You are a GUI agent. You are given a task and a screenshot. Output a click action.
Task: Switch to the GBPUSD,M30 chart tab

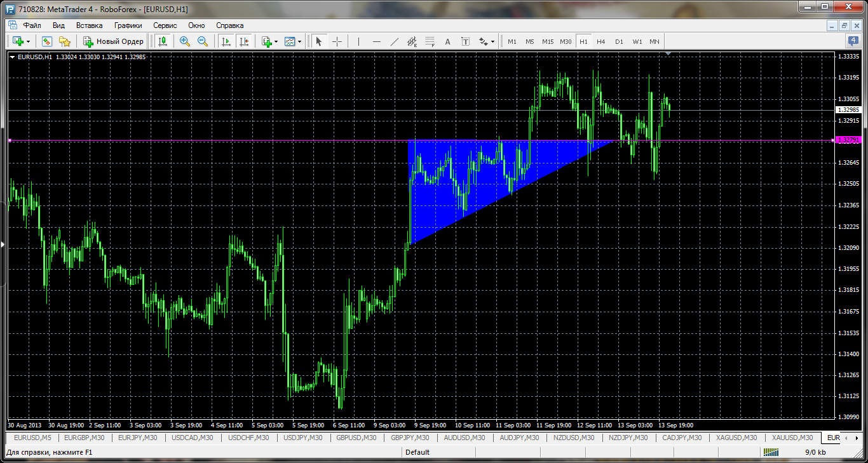pyautogui.click(x=356, y=438)
